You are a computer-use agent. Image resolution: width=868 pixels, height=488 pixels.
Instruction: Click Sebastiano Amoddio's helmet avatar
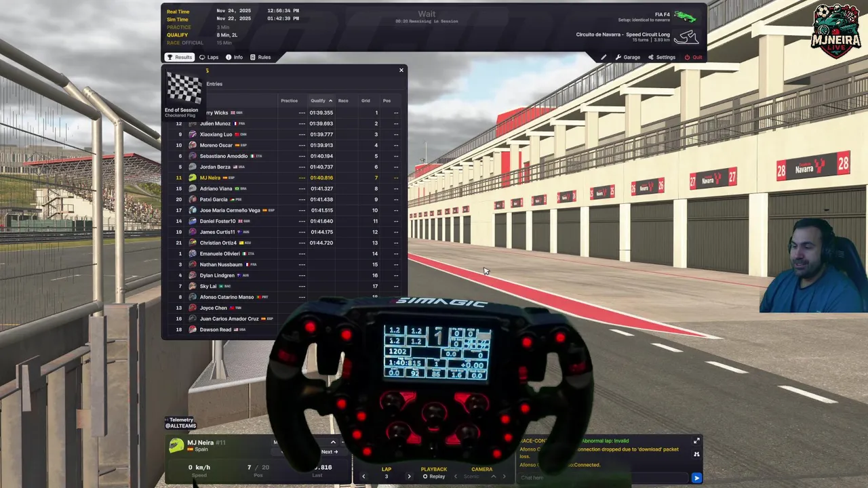(x=193, y=156)
